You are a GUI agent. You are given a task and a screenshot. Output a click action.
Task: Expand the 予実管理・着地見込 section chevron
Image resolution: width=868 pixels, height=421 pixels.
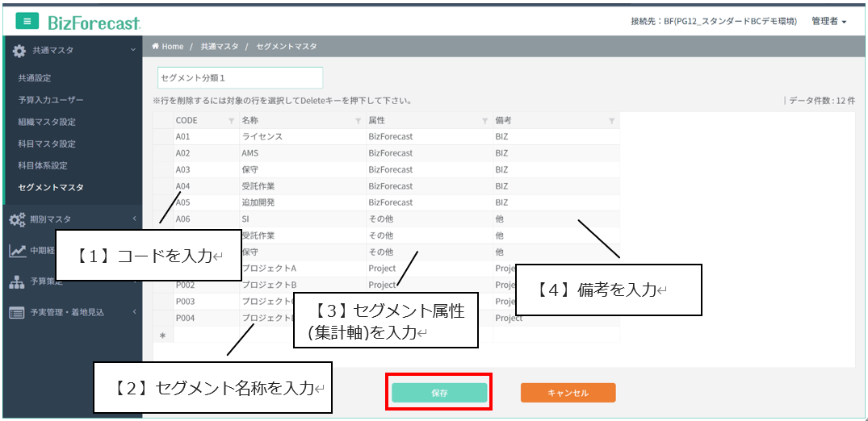point(133,312)
